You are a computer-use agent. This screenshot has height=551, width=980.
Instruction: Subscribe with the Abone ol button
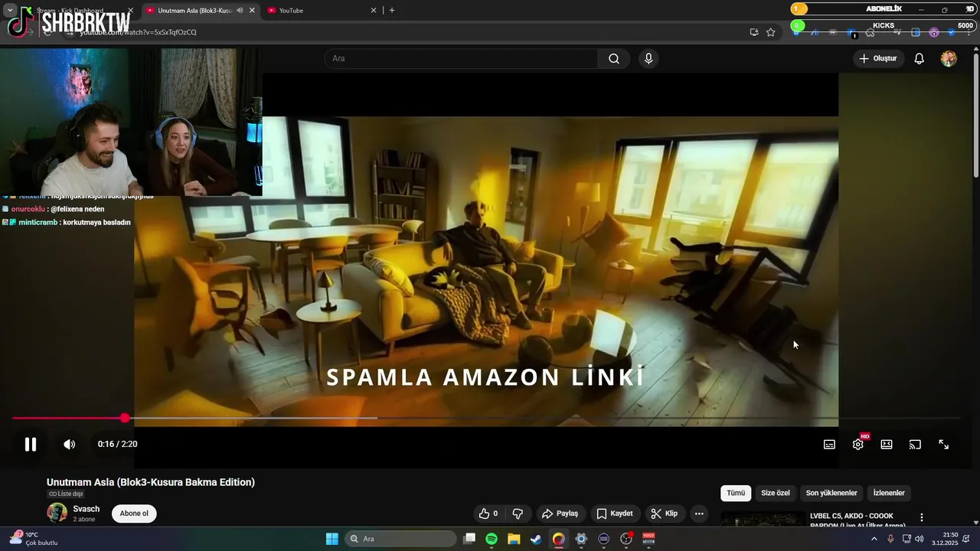(x=134, y=514)
